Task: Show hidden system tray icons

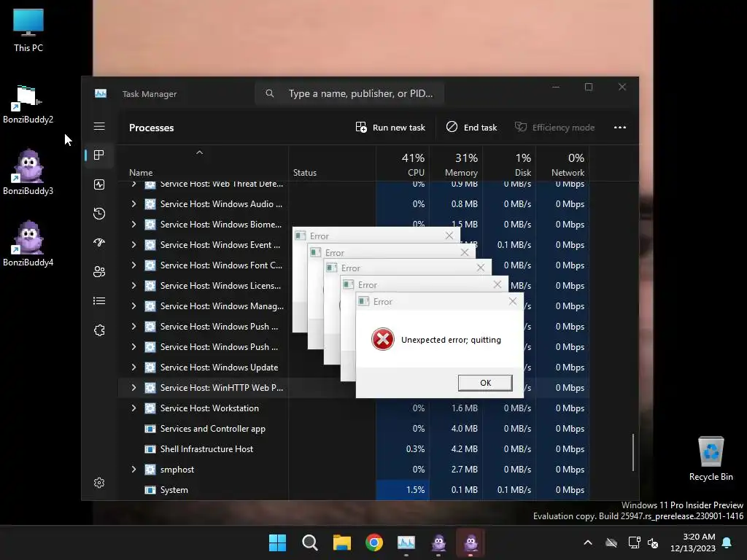Action: coord(588,542)
